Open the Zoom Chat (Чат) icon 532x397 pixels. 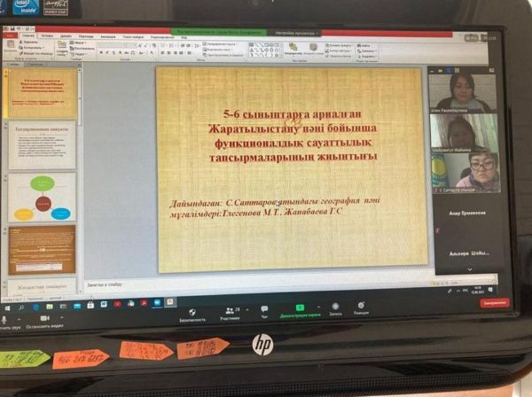pyautogui.click(x=264, y=309)
